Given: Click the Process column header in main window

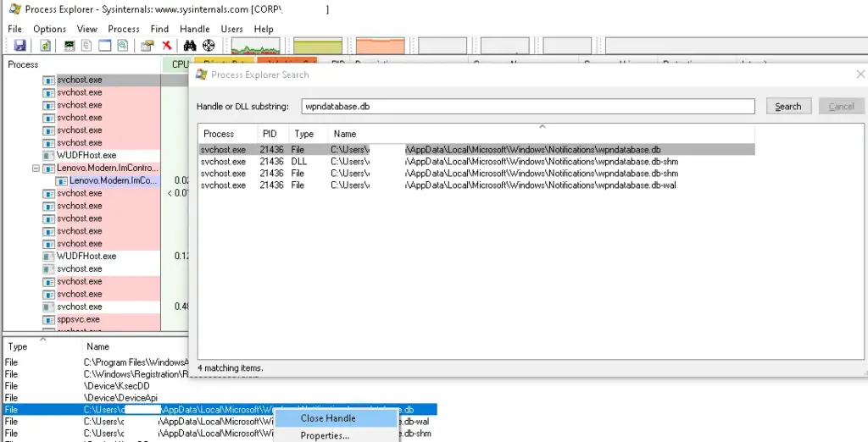Looking at the screenshot, I should point(82,64).
